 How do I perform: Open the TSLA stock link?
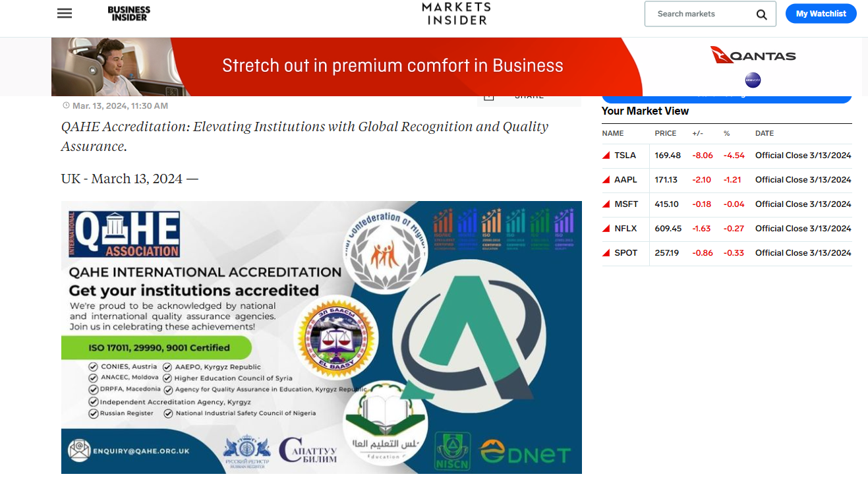625,156
